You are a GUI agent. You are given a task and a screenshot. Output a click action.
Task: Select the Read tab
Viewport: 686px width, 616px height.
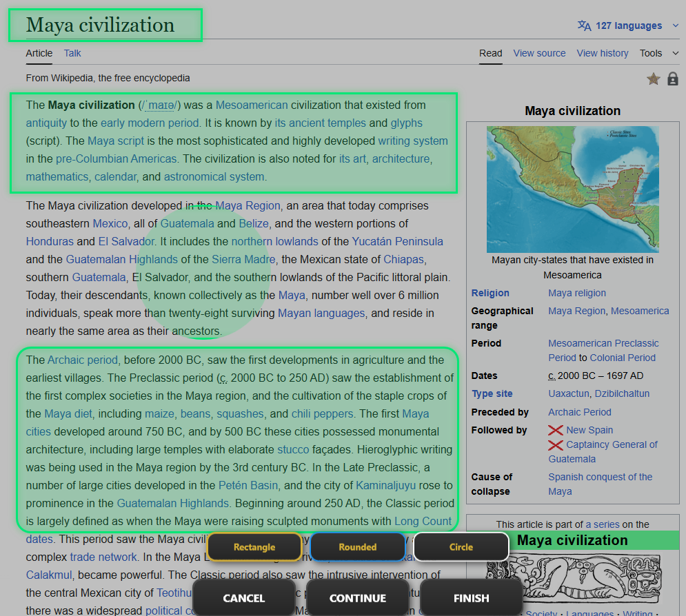(490, 53)
